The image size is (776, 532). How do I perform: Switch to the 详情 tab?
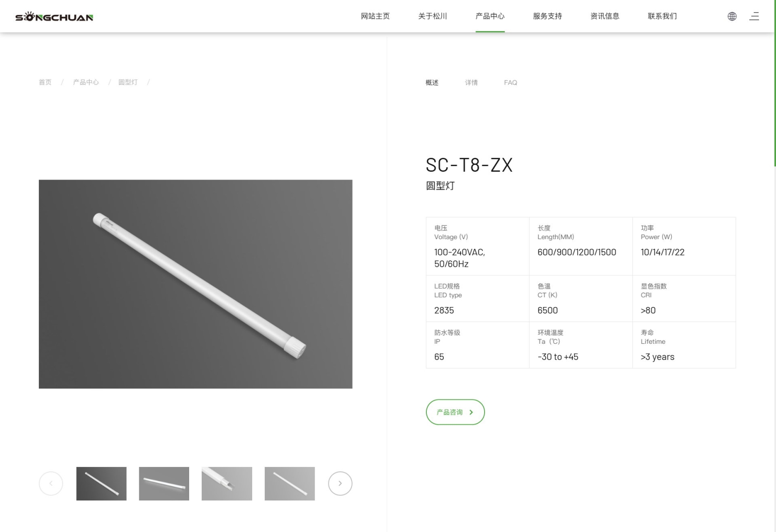(471, 83)
